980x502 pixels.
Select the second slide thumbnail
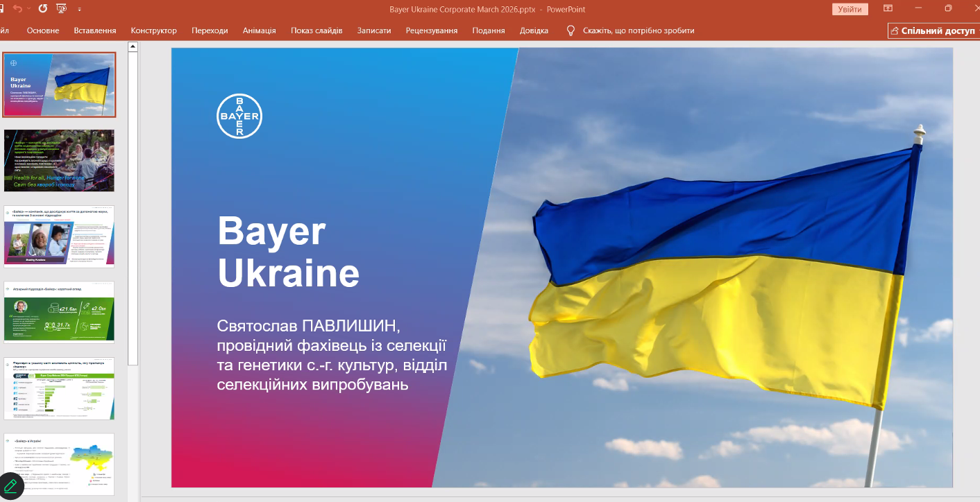[x=59, y=161]
